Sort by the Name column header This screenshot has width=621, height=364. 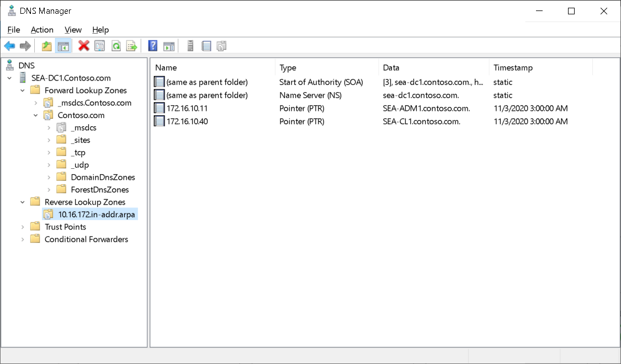click(x=213, y=68)
